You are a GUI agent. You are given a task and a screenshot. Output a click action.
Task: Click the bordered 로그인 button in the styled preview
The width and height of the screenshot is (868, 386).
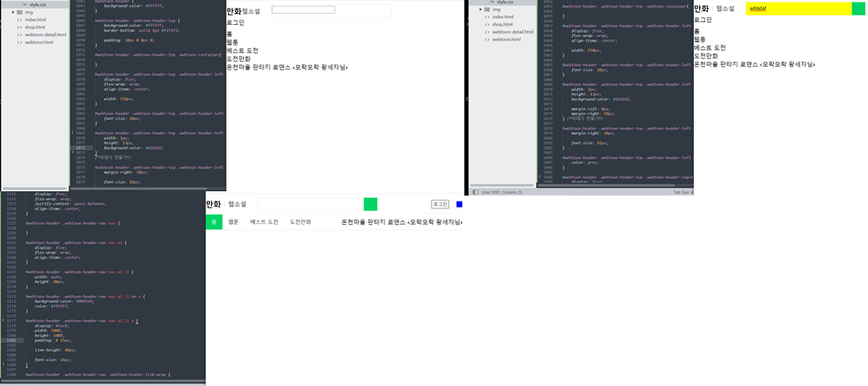(x=440, y=204)
